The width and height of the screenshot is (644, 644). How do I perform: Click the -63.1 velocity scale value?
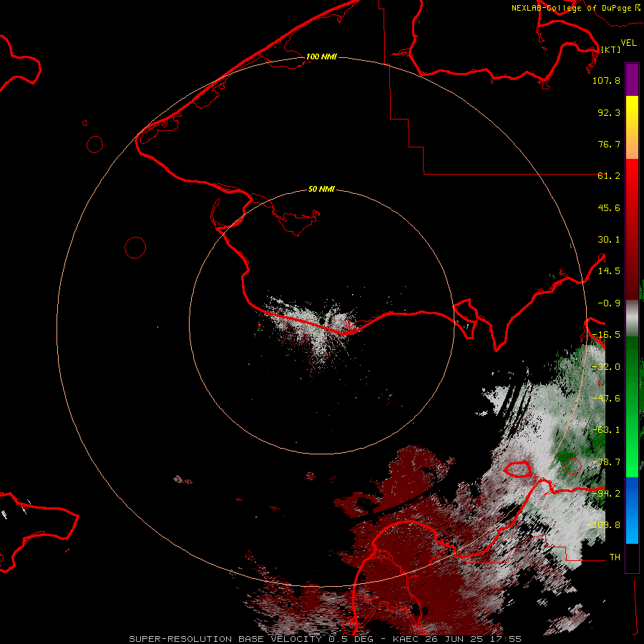[x=606, y=430]
